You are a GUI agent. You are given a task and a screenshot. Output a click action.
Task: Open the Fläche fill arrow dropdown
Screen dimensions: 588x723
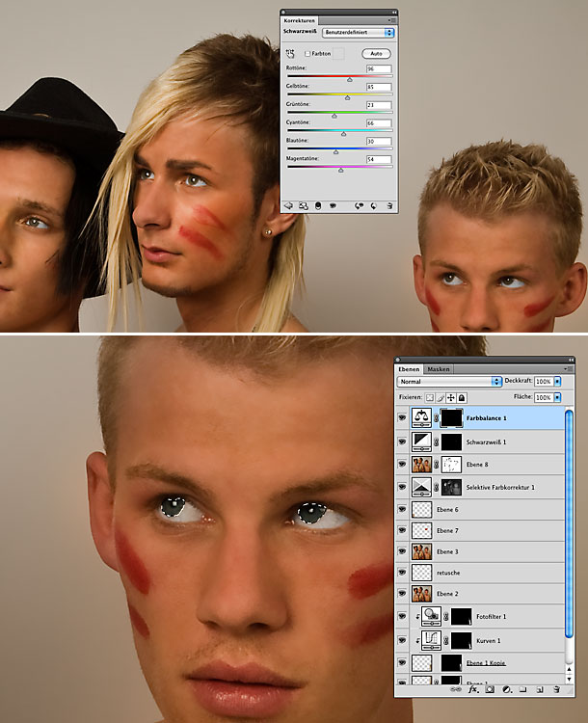[557, 397]
